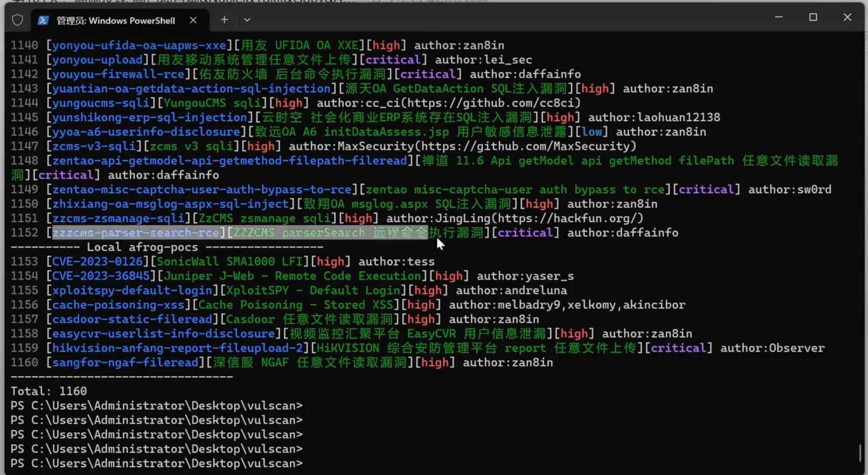Click the CVE-2023-36845 PoC name
Screen dimensions: 868x475
point(101,276)
